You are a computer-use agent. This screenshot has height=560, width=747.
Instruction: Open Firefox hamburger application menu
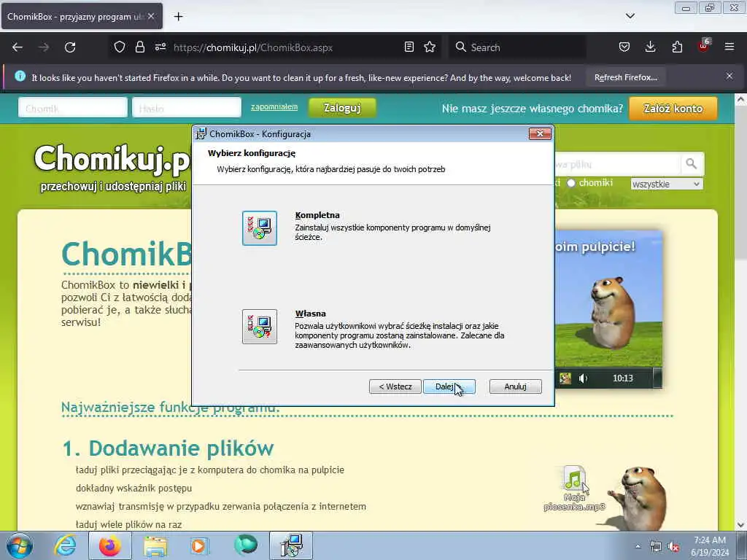729,47
